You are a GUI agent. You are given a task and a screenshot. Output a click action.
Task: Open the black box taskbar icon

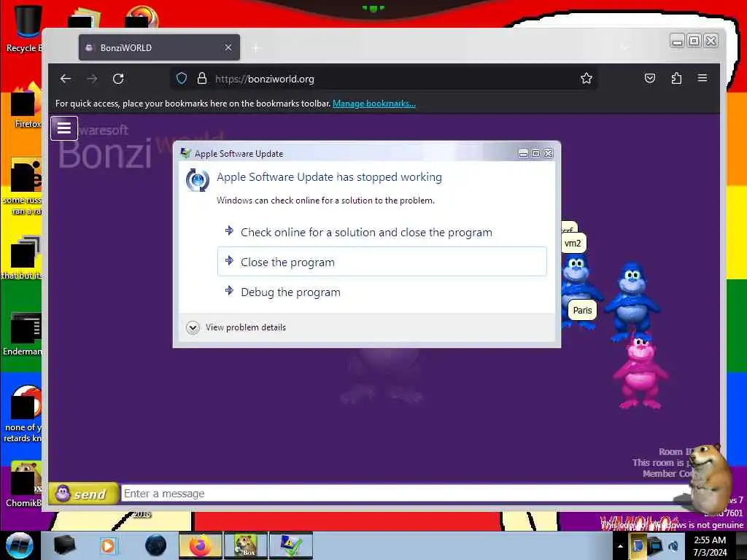pyautogui.click(x=64, y=545)
